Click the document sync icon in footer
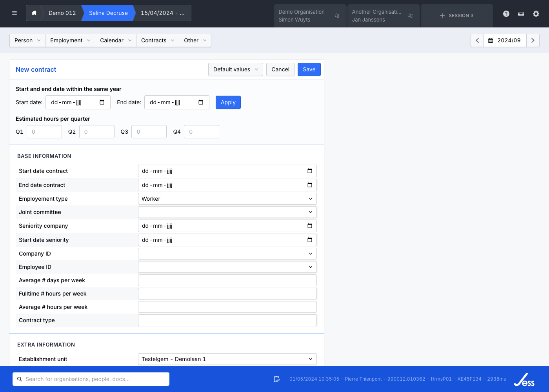Viewport: 549px width, 392px height. [276, 379]
